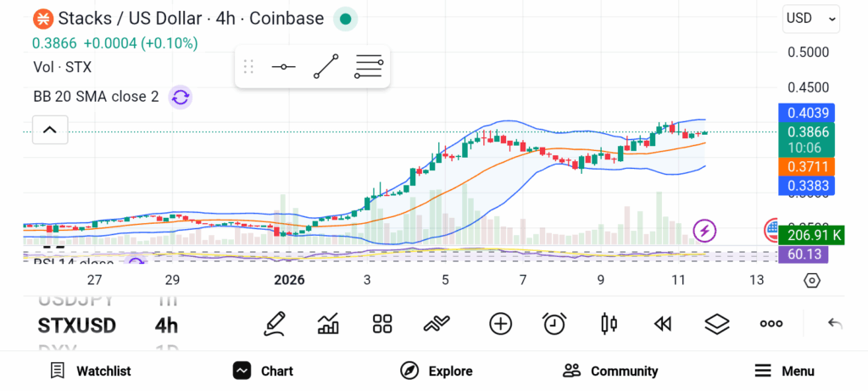Open the drawing tools pencil icon

[275, 323]
